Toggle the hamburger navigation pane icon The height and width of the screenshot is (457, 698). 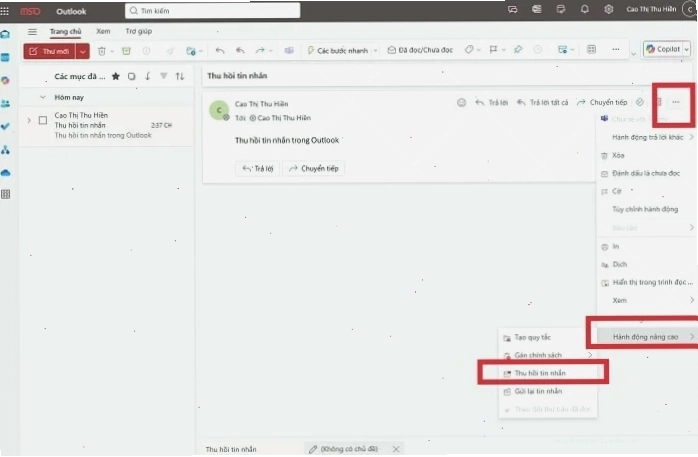[x=32, y=32]
